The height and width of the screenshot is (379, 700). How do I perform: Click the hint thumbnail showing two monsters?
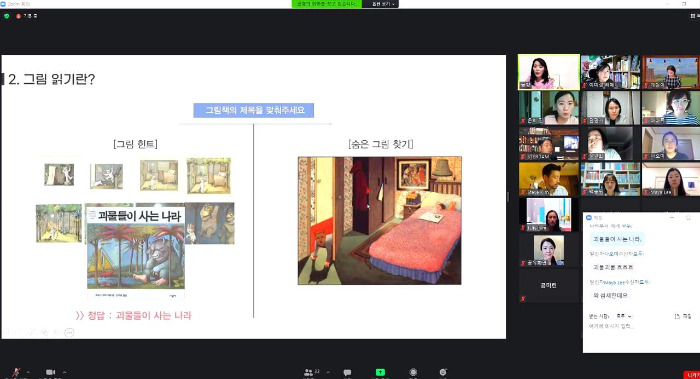pyautogui.click(x=210, y=223)
